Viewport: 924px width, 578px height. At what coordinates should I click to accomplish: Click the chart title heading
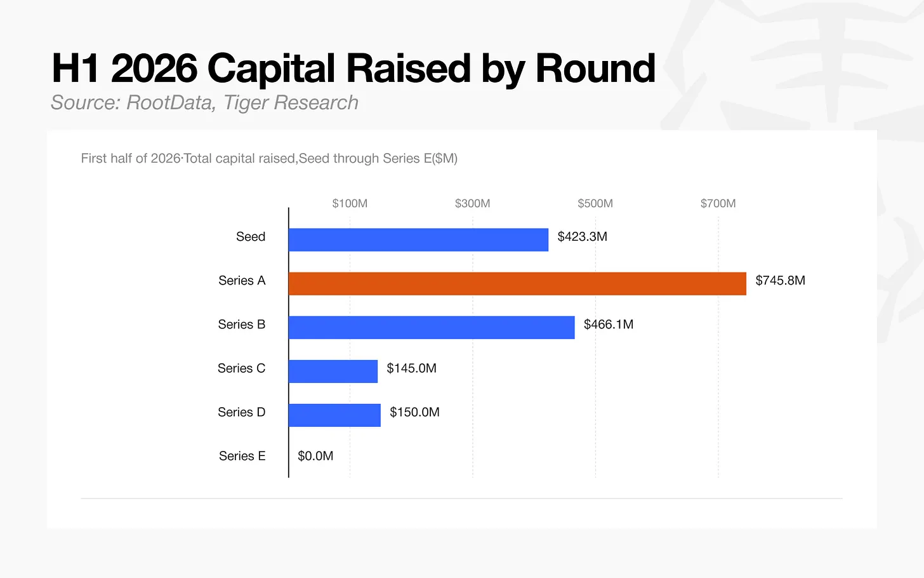(x=353, y=68)
